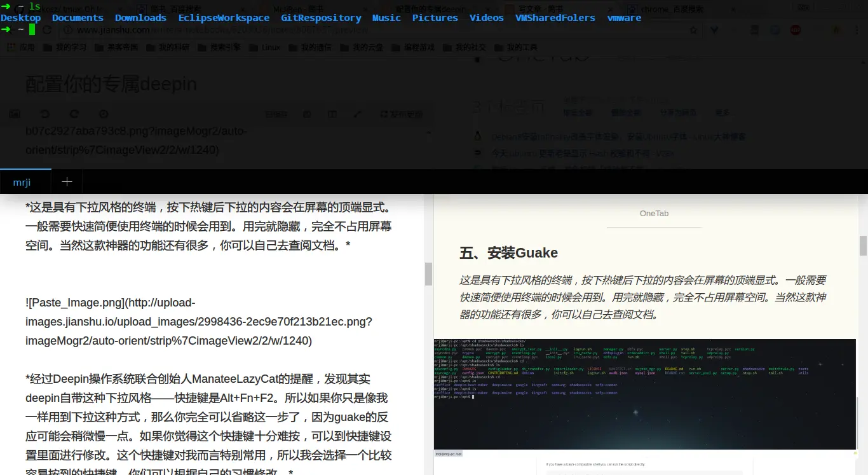Viewport: 868px width, 475px height.
Task: Save the draft with the save icon
Action: pyautogui.click(x=306, y=114)
